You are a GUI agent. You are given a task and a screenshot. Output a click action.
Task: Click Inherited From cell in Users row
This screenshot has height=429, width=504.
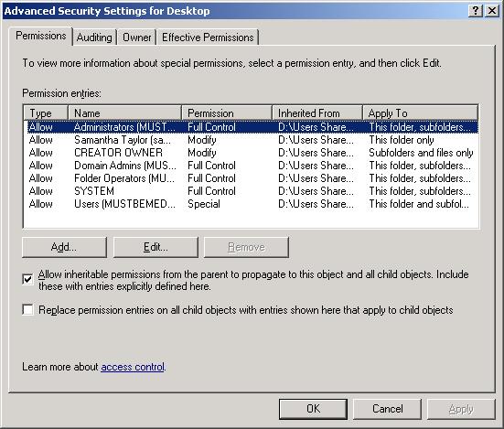tap(316, 204)
